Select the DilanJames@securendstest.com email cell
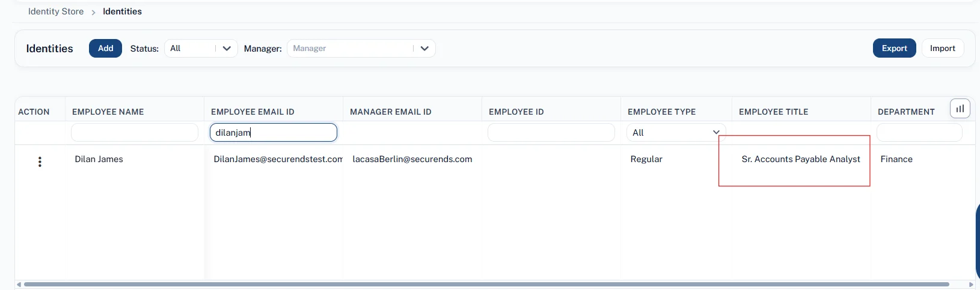This screenshot has height=290, width=980. [278, 159]
